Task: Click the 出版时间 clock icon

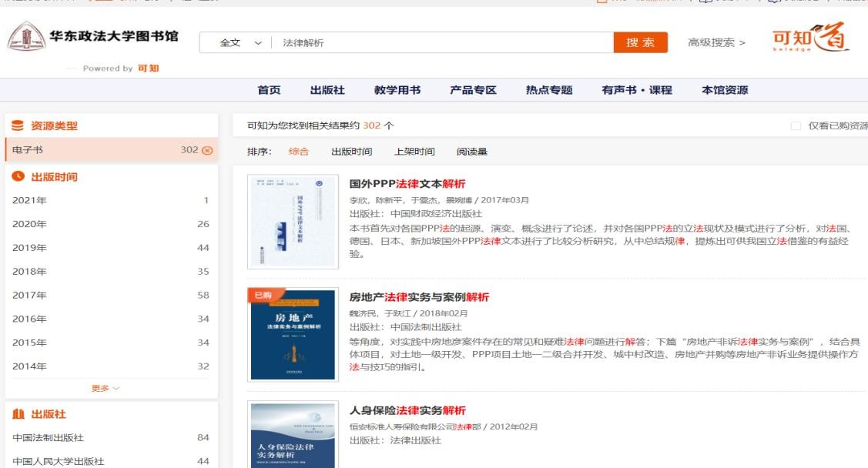Action: pos(18,177)
